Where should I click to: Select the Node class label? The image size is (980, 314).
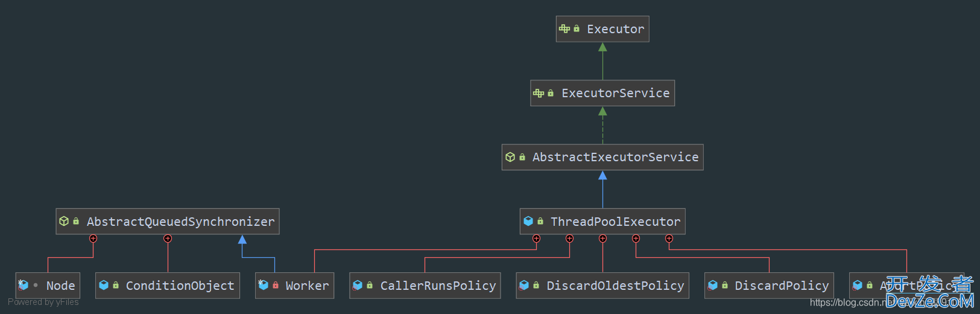click(61, 286)
